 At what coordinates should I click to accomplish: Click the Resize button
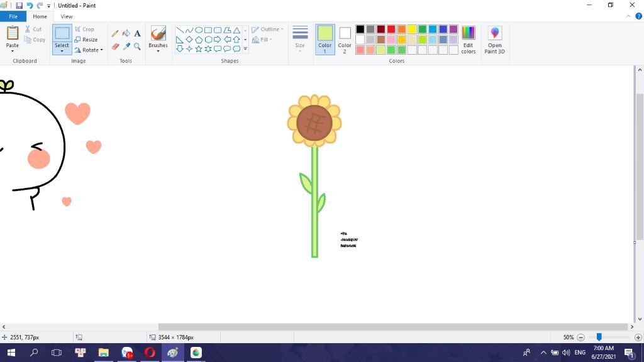click(86, 40)
